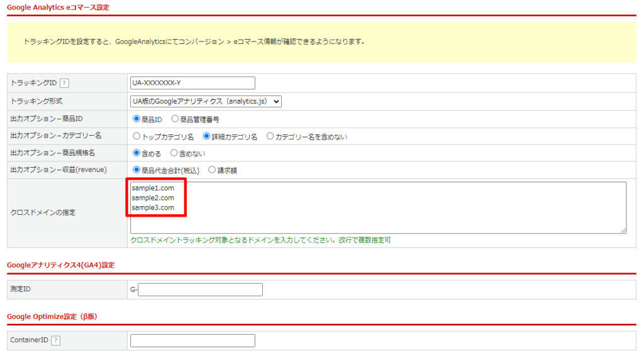Click the トラッキングID input field
The width and height of the screenshot is (644, 358).
[192, 83]
